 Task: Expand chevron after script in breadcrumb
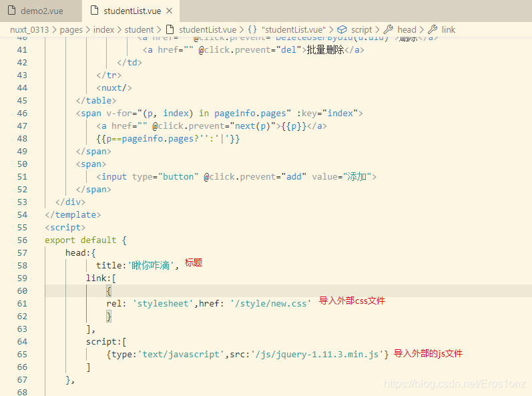coord(377,30)
